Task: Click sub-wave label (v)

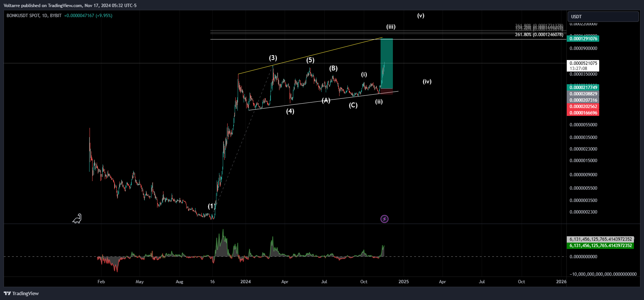Action: [421, 16]
